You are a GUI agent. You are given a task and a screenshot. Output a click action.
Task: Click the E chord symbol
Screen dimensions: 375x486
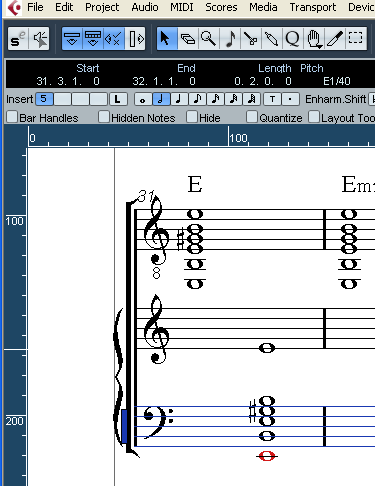point(195,184)
